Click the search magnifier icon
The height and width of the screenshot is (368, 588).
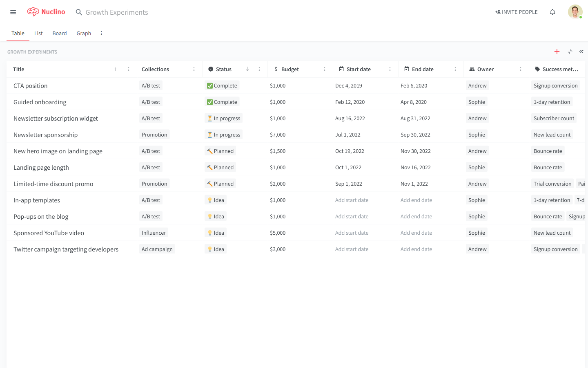pyautogui.click(x=79, y=12)
